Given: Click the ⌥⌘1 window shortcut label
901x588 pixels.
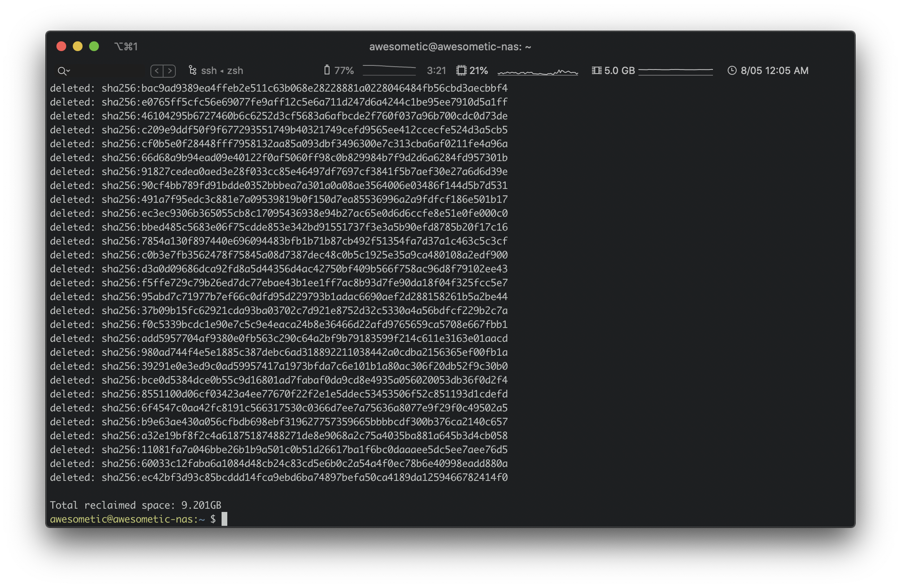Looking at the screenshot, I should 126,47.
